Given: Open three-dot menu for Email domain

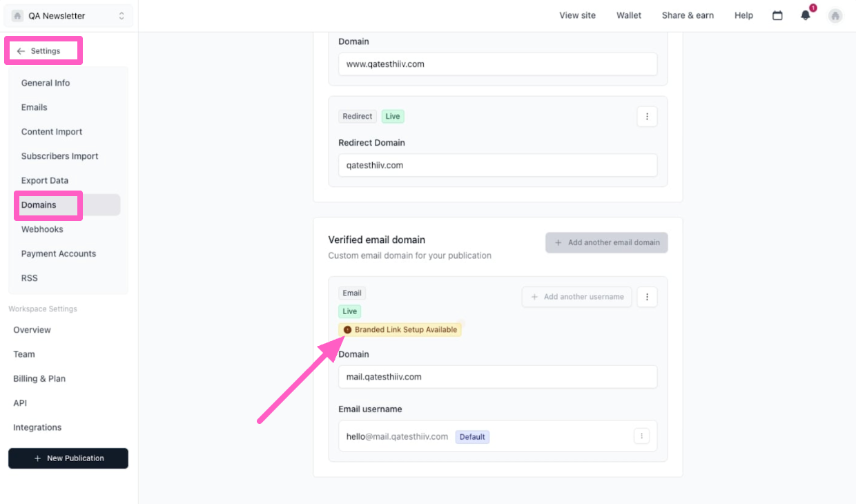Looking at the screenshot, I should pos(647,297).
